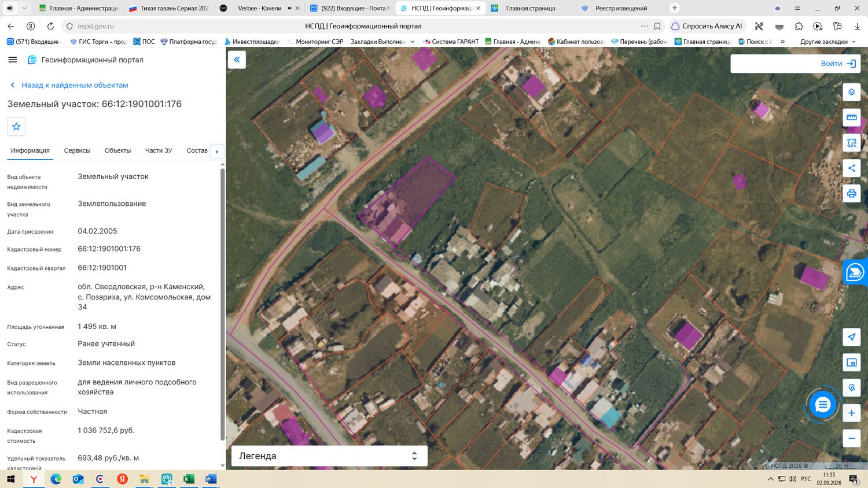Image resolution: width=868 pixels, height=488 pixels.
Task: Launch Excel from the taskbar
Action: coord(189,479)
